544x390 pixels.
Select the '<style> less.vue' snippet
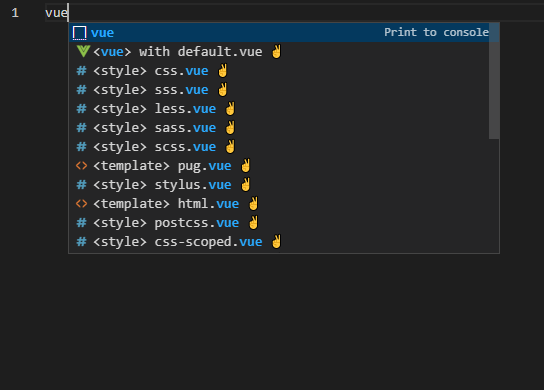tap(284, 109)
